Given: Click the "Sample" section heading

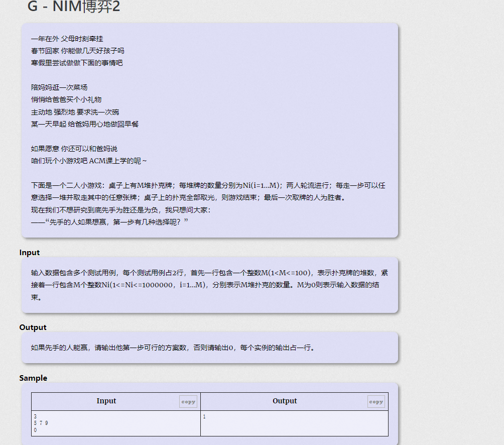Looking at the screenshot, I should [33, 378].
